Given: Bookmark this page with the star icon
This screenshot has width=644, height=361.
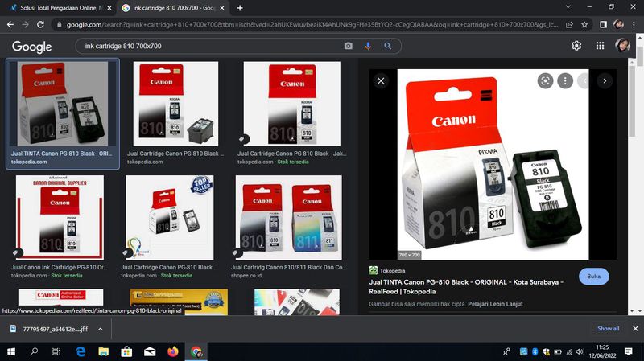Looking at the screenshot, I should click(x=584, y=25).
